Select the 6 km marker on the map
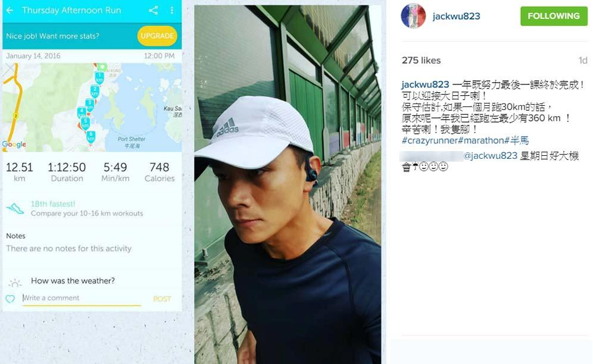 (90, 137)
